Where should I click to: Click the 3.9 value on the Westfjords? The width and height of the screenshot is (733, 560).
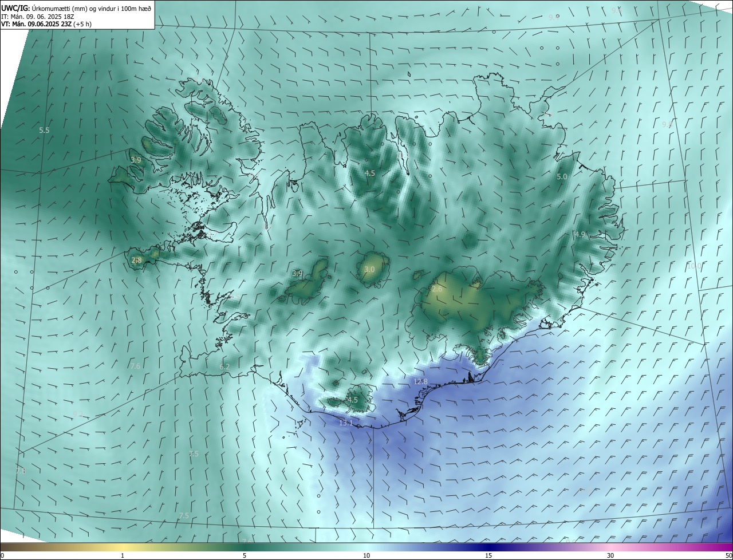click(136, 160)
